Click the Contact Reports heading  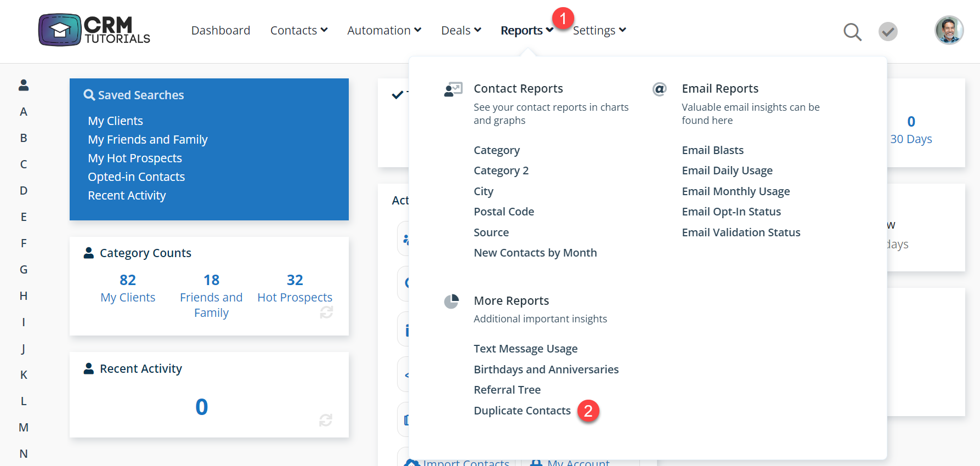518,89
